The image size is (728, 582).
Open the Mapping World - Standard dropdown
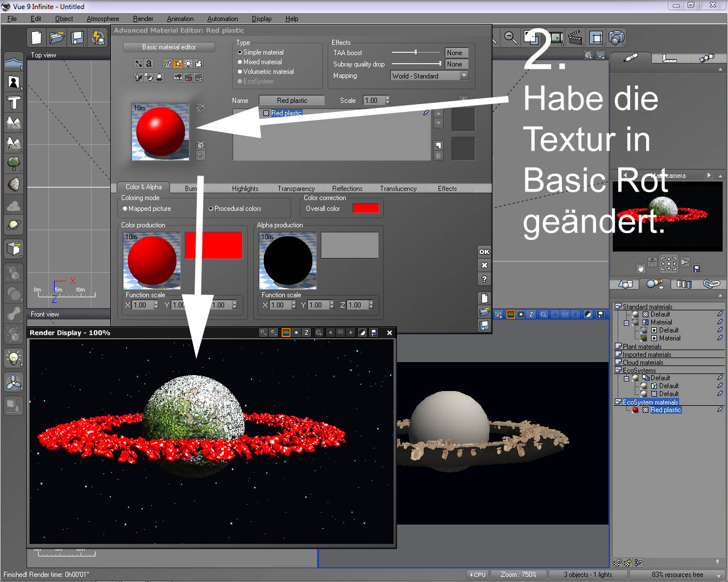tap(429, 76)
